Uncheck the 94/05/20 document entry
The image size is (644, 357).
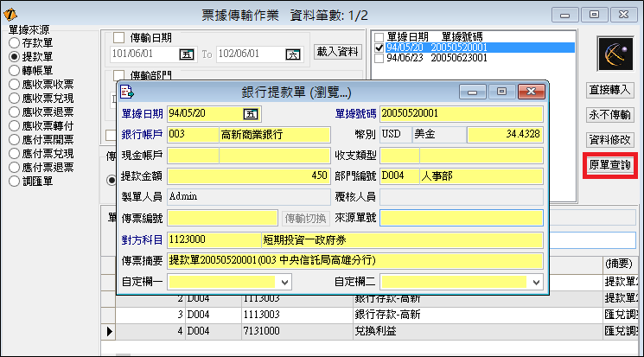coord(380,48)
